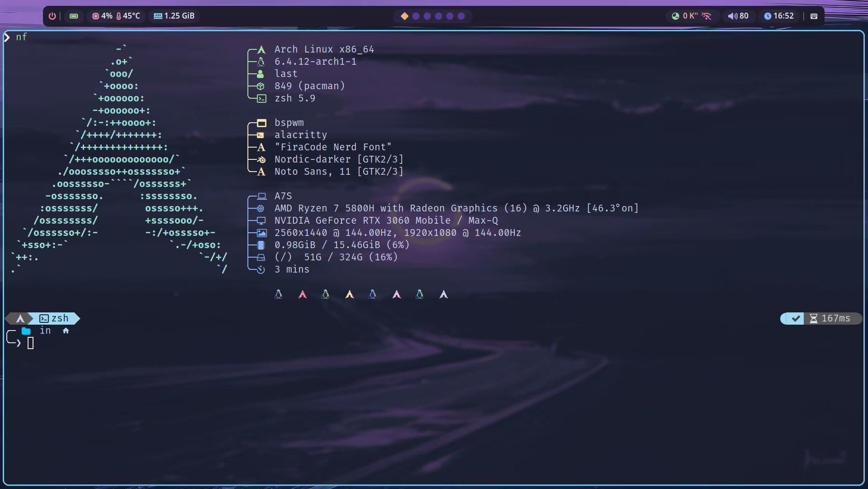Click the image icon beside 2560x1440 resolution
Viewport: 868px width, 489px height.
[x=261, y=233]
